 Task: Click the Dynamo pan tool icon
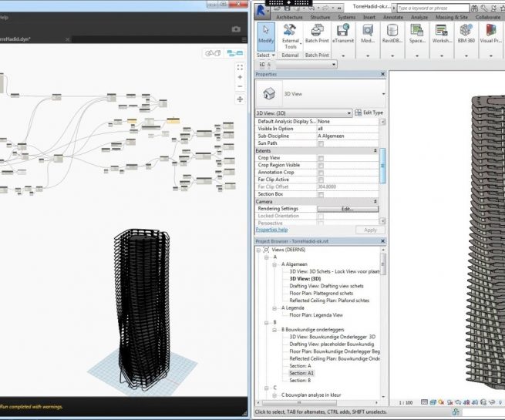[x=240, y=99]
